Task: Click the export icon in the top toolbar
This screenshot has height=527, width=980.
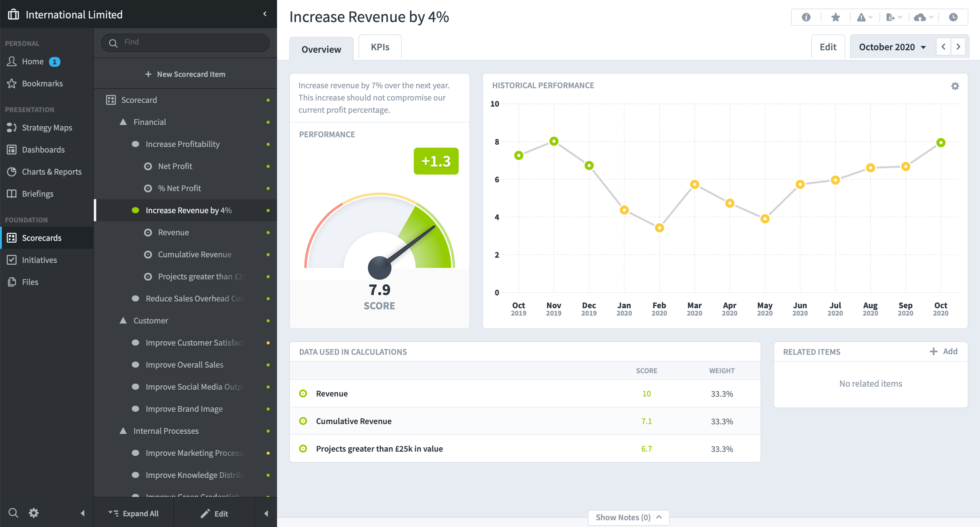Action: tap(894, 17)
